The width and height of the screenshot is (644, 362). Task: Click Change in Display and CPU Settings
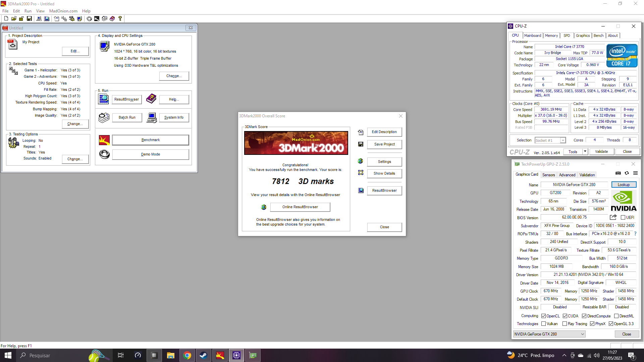pos(174,76)
